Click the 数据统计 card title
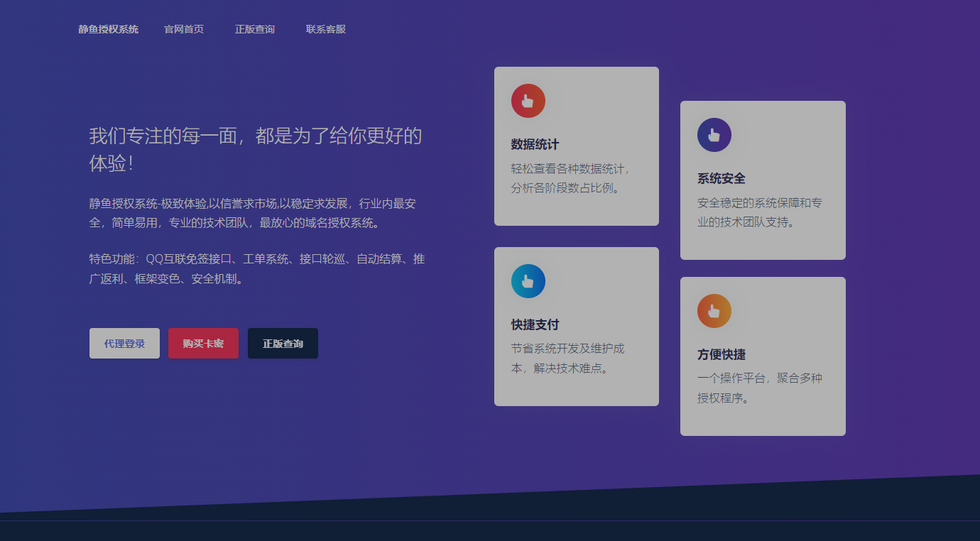The height and width of the screenshot is (541, 980). pos(535,144)
